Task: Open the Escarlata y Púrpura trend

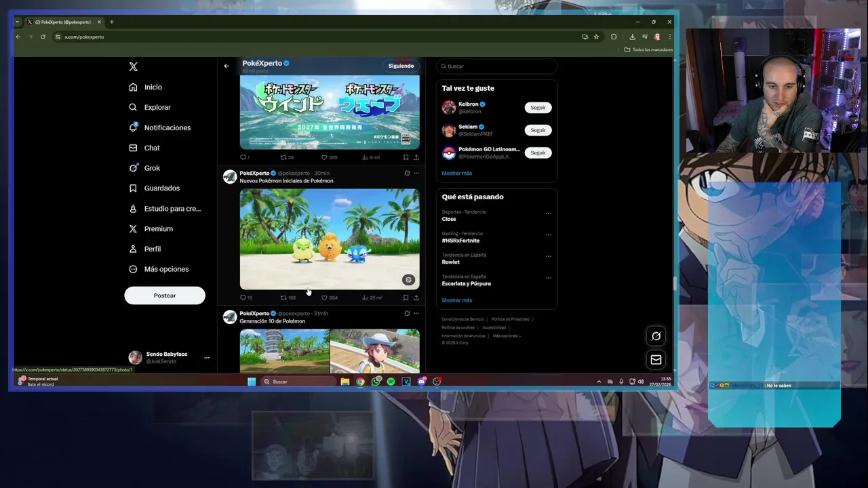Action: (x=467, y=284)
